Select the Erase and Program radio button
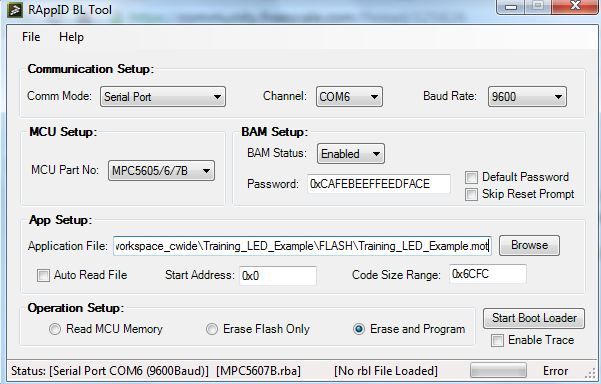601x384 pixels. click(x=359, y=329)
